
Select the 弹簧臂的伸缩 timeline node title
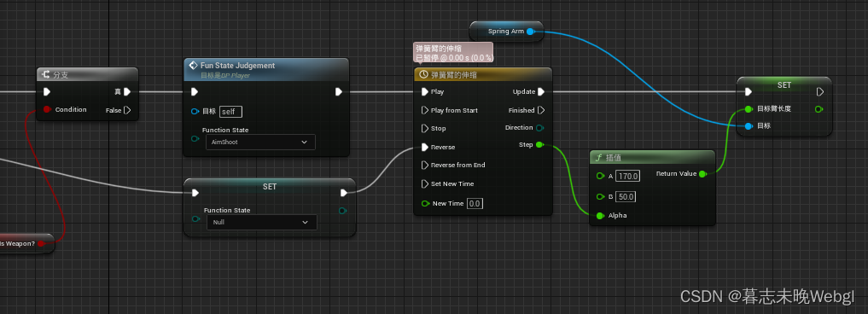454,75
